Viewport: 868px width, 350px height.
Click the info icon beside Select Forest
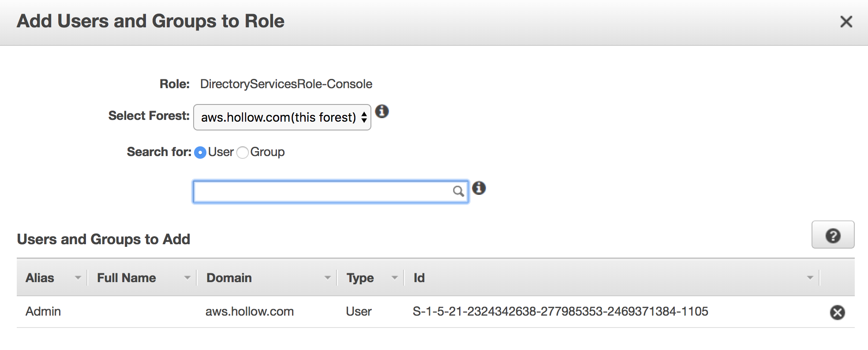(382, 112)
